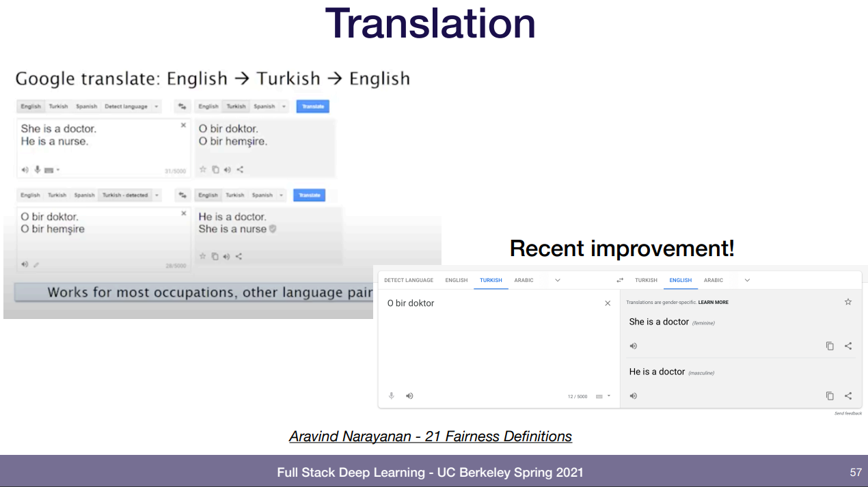Viewport: 868px width, 487px height.
Task: Share 'She is a doctor' feminine translation
Action: tap(848, 346)
